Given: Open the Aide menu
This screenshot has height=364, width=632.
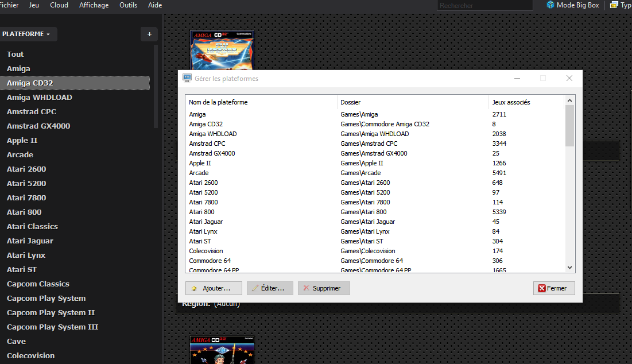Looking at the screenshot, I should point(155,5).
